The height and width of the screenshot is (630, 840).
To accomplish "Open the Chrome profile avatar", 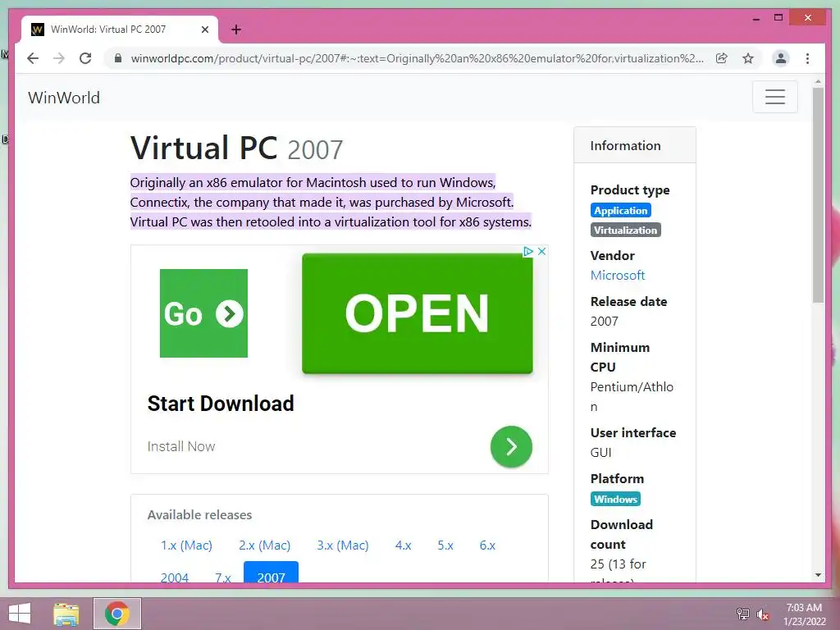I will [781, 58].
